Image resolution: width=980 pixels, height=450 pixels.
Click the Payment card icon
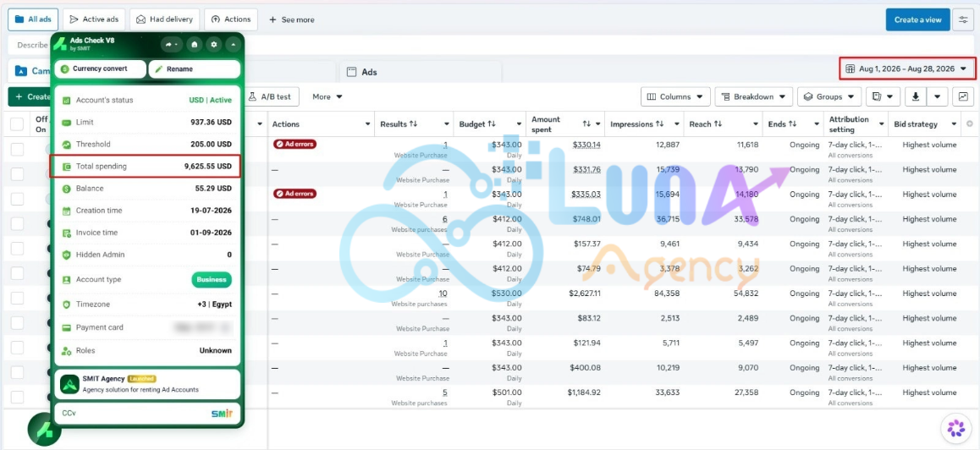click(66, 327)
